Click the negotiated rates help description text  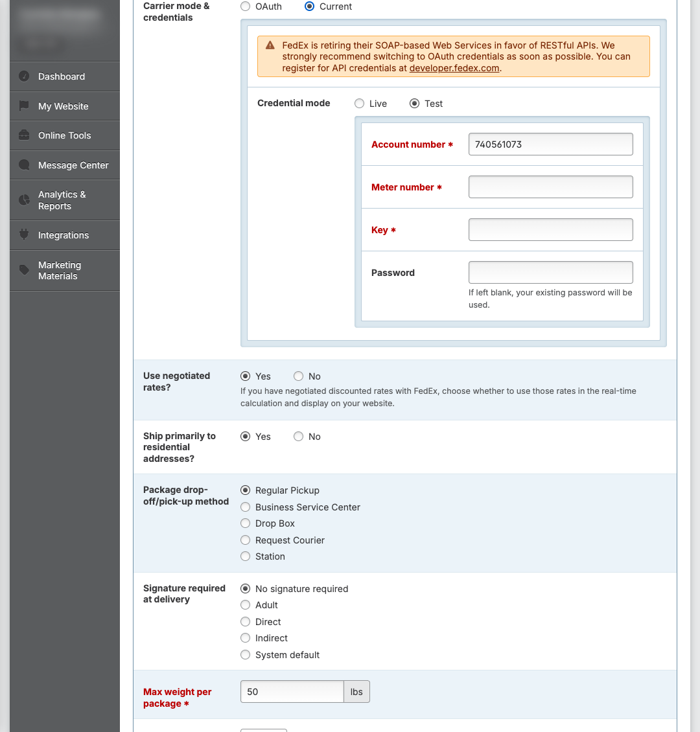coord(438,397)
